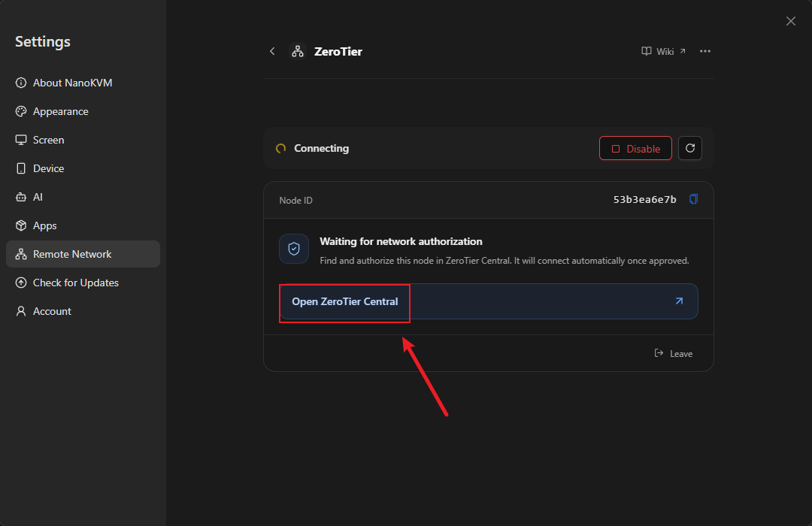
Task: Click the book icon next to Wiki
Action: tap(647, 51)
